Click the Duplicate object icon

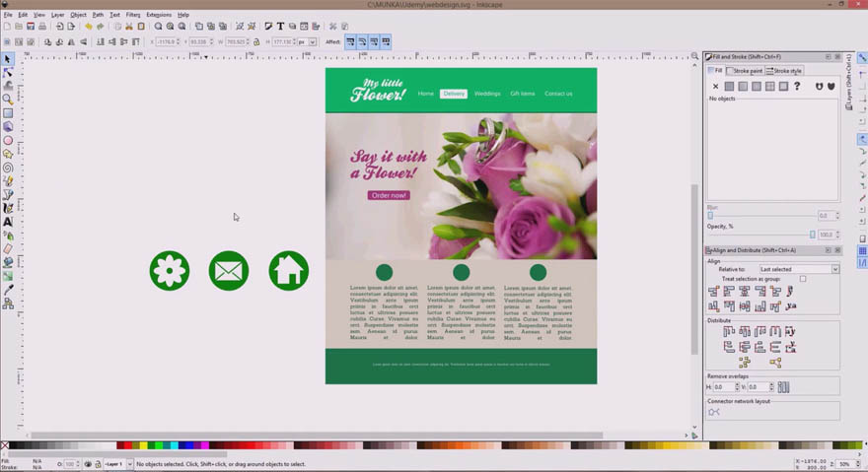pos(198,27)
